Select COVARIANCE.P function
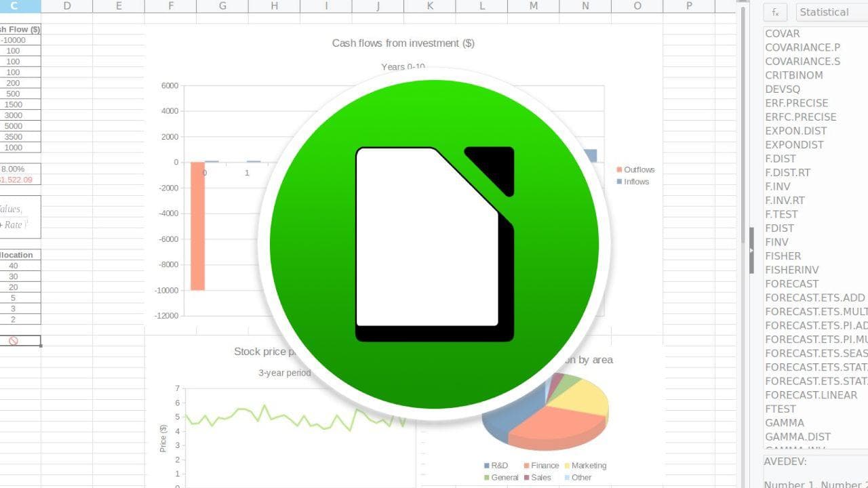 pyautogui.click(x=802, y=47)
